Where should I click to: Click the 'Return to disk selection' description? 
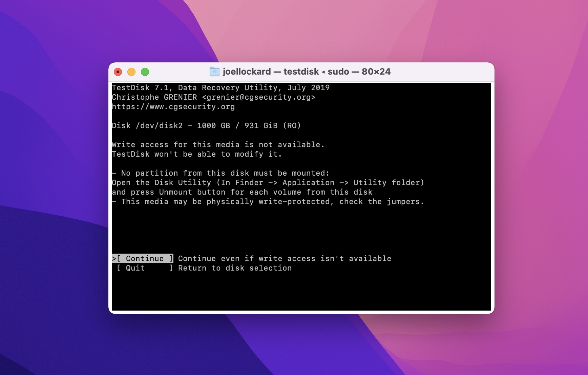click(235, 268)
